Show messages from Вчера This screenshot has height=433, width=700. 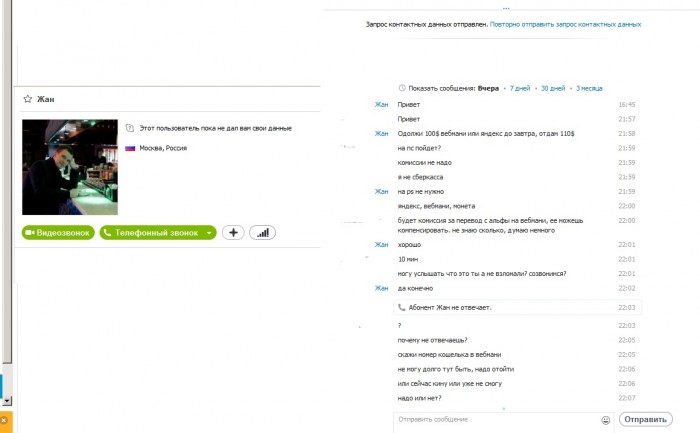coord(489,88)
